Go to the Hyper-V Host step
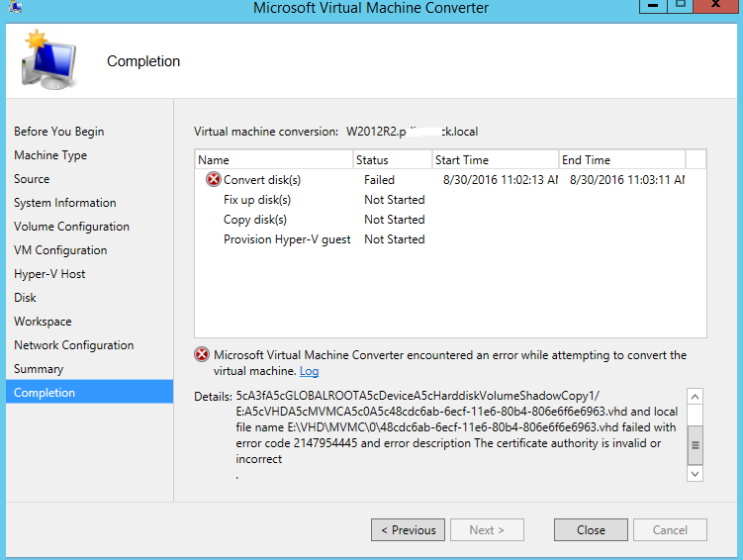Screen dimensions: 743x560 tap(49, 274)
